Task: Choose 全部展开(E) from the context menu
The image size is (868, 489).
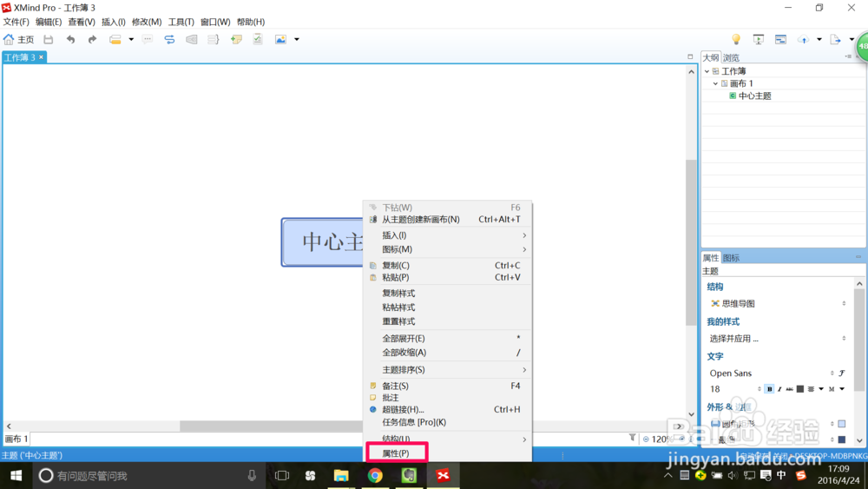Action: click(447, 339)
